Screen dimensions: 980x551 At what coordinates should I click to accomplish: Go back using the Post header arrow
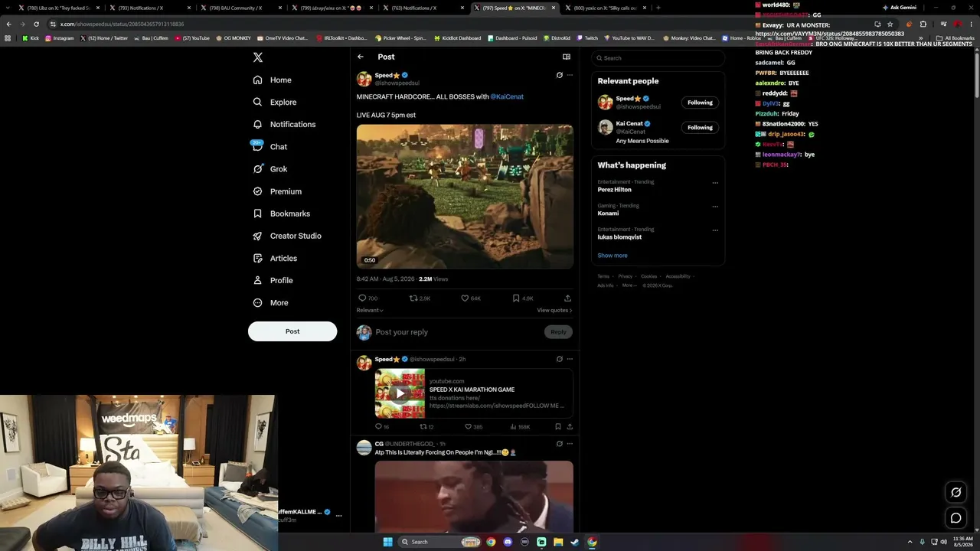click(x=361, y=57)
